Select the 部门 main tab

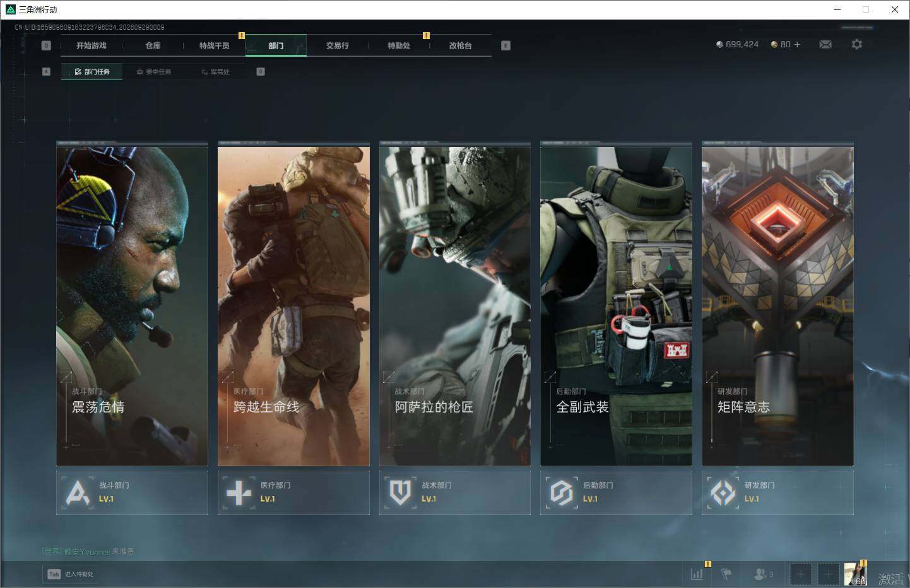[x=276, y=45]
